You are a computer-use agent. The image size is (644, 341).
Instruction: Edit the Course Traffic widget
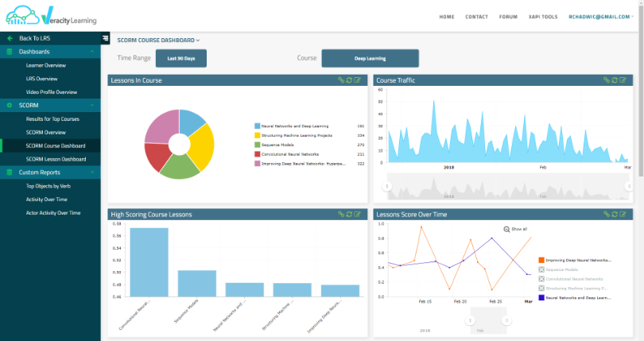tap(624, 80)
